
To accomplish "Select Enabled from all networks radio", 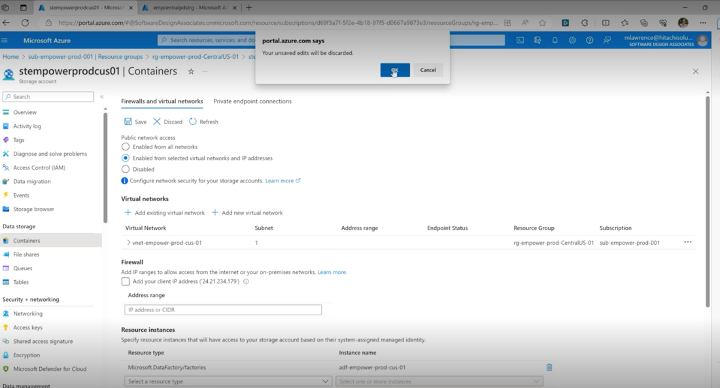I will (125, 147).
